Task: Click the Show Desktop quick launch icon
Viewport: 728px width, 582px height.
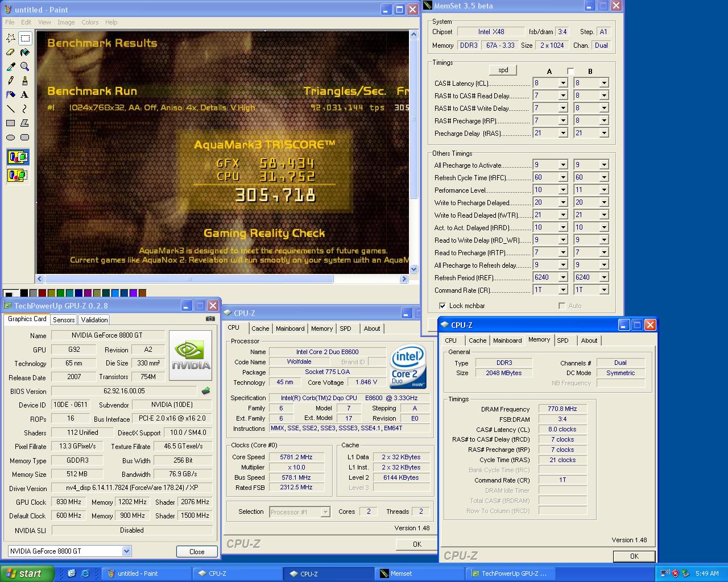Action: (72, 573)
